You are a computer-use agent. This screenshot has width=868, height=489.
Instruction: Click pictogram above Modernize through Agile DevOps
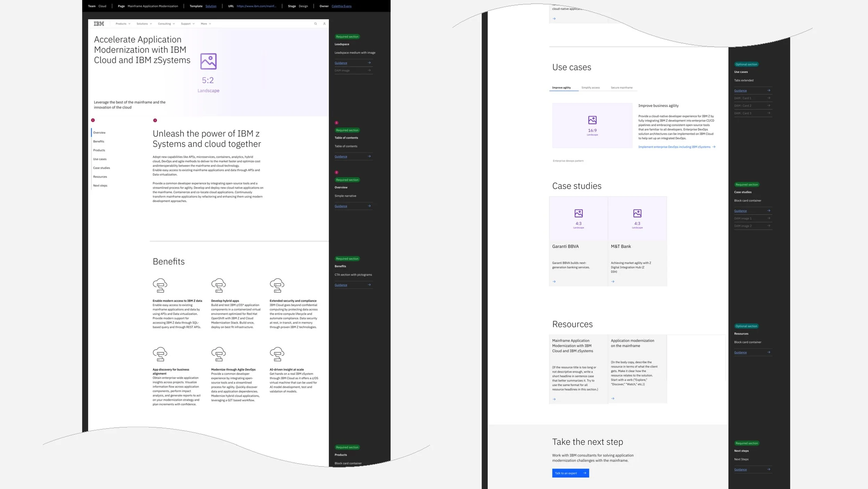coord(218,354)
